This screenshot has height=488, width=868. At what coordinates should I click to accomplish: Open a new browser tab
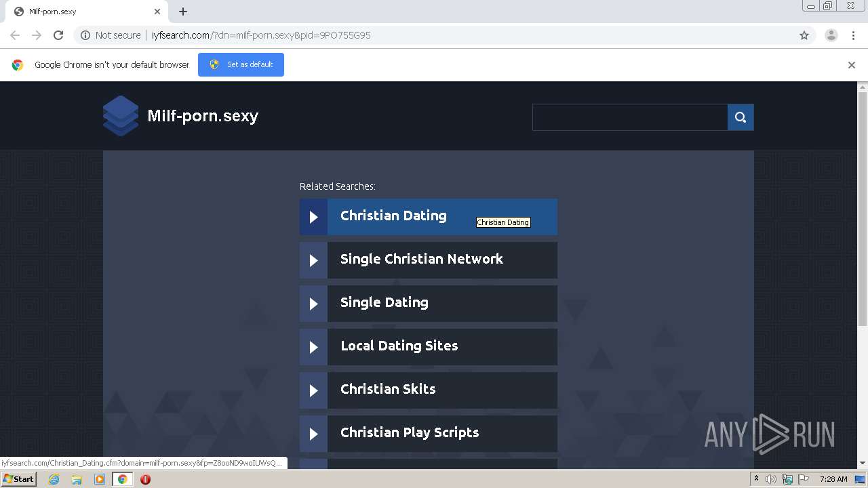coord(183,12)
